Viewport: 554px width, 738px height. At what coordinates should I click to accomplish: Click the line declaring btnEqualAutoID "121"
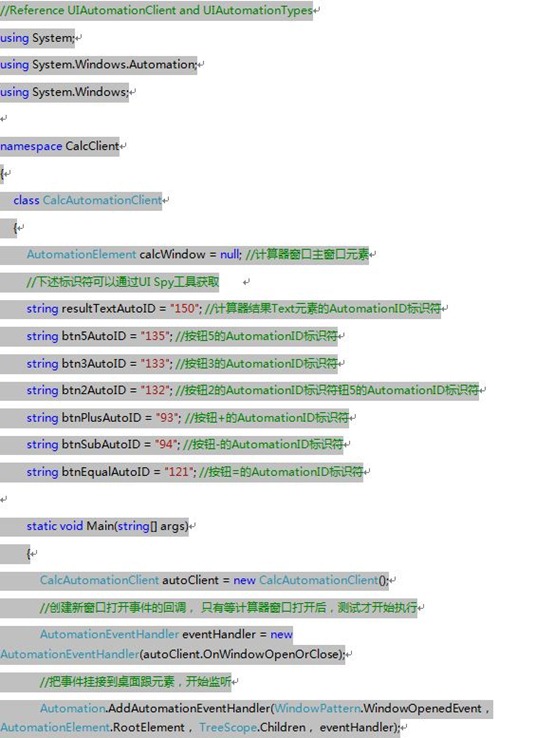click(x=195, y=472)
